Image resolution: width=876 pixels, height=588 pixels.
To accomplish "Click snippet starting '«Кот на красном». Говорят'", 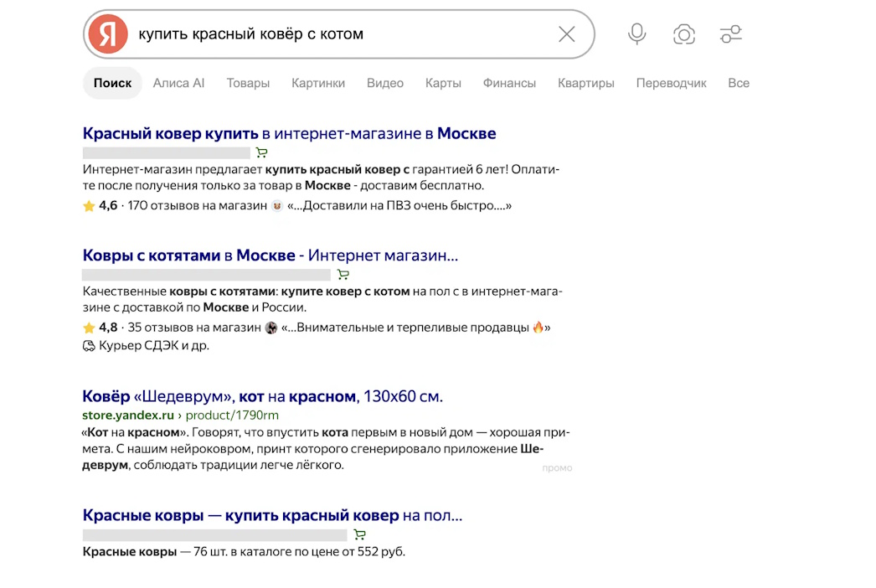I will click(x=327, y=448).
